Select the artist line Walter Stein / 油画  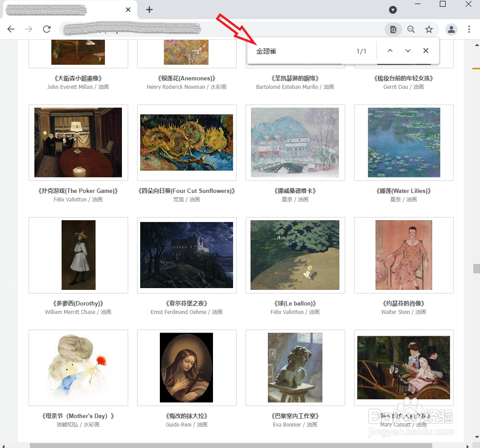404,312
